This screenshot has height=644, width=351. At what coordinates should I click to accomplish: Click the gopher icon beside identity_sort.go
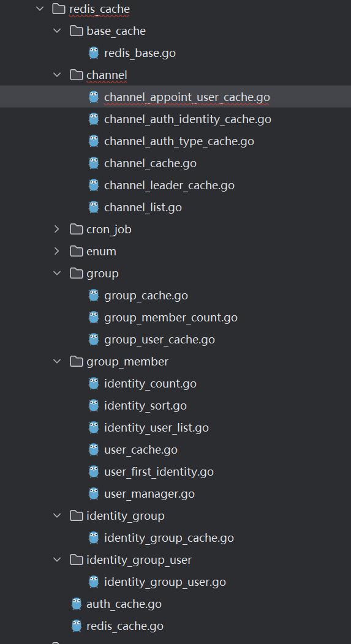94,405
